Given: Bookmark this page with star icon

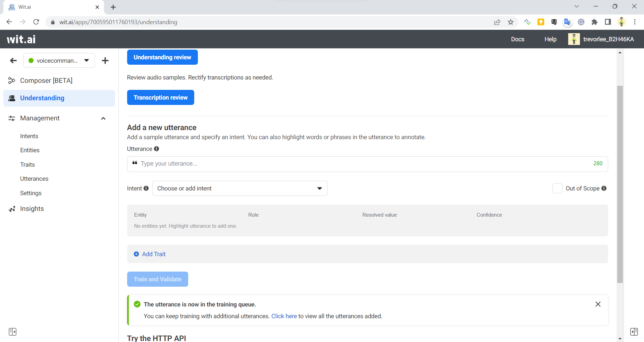Looking at the screenshot, I should click(511, 22).
